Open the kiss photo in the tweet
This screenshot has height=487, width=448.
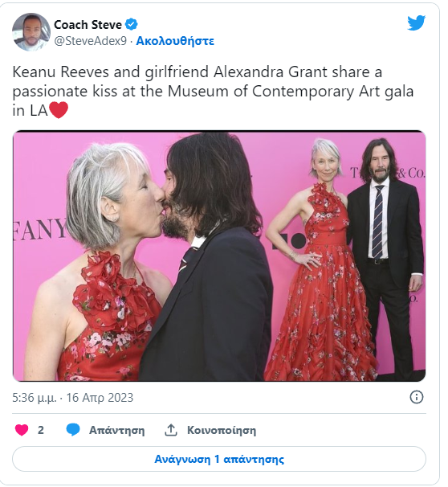(x=138, y=256)
